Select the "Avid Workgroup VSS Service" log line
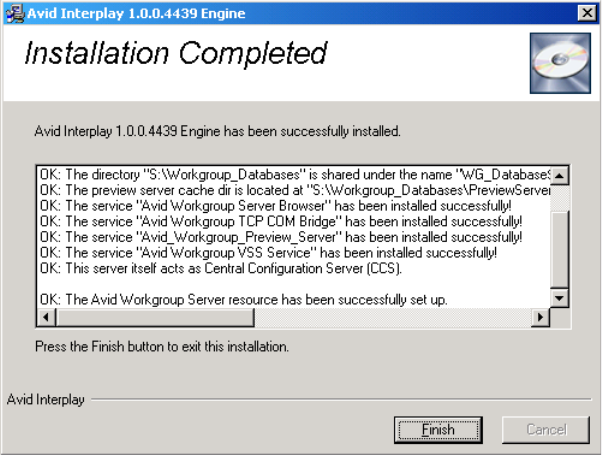602x455 pixels. pyautogui.click(x=270, y=252)
